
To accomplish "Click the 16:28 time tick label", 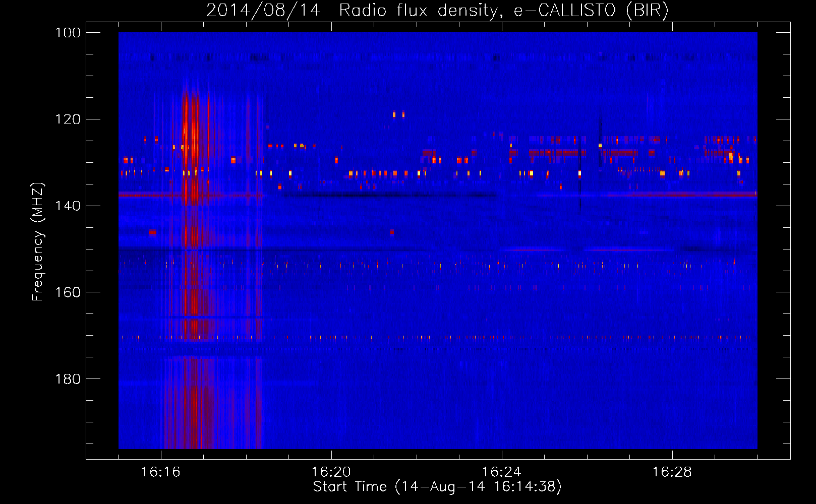I will point(672,472).
